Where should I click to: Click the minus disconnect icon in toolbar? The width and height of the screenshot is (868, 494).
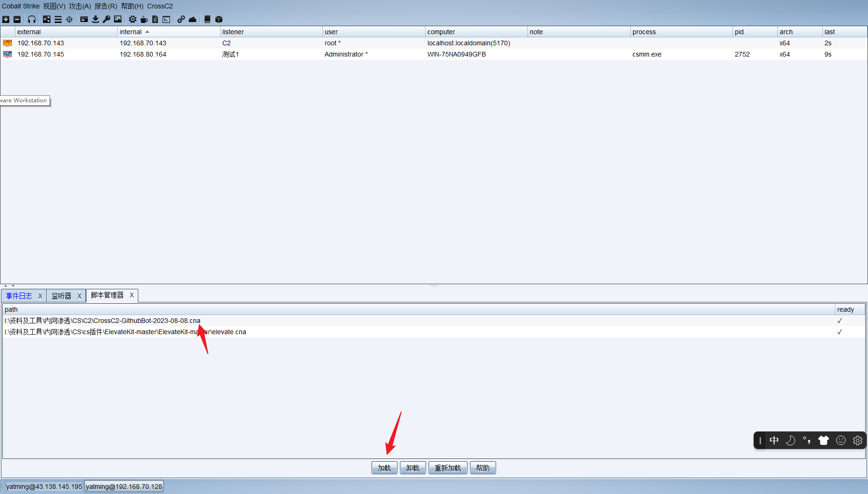(17, 19)
